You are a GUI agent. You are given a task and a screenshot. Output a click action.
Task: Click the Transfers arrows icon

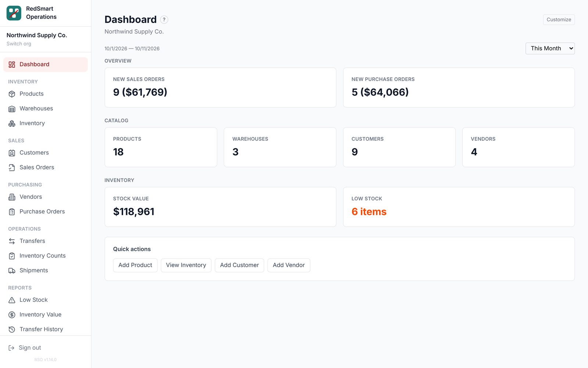point(12,241)
